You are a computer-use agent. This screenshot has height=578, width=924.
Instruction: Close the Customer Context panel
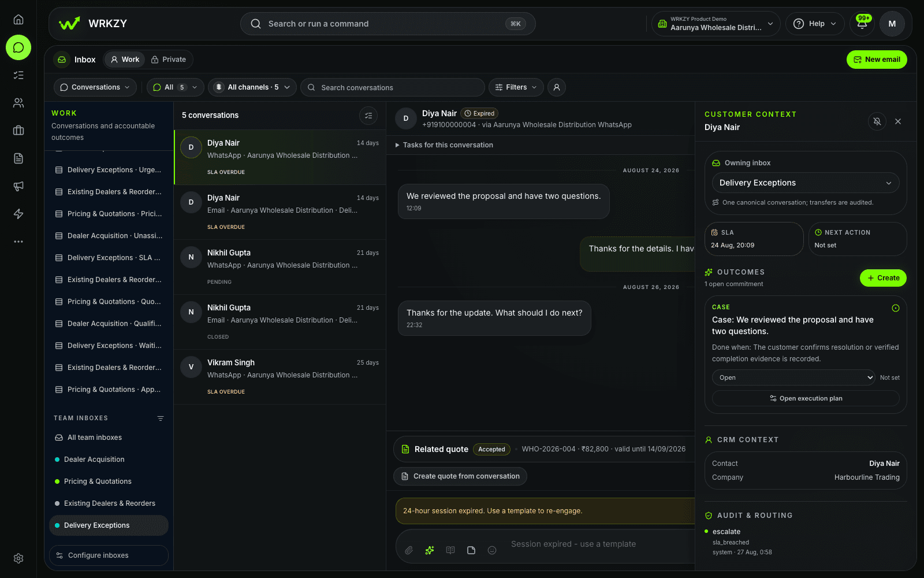pyautogui.click(x=898, y=121)
